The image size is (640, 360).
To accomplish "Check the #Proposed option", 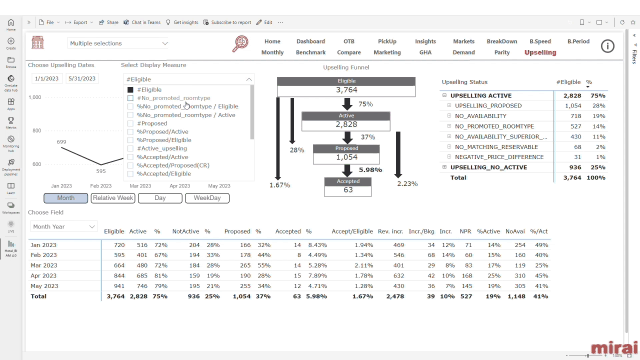I will [x=130, y=123].
